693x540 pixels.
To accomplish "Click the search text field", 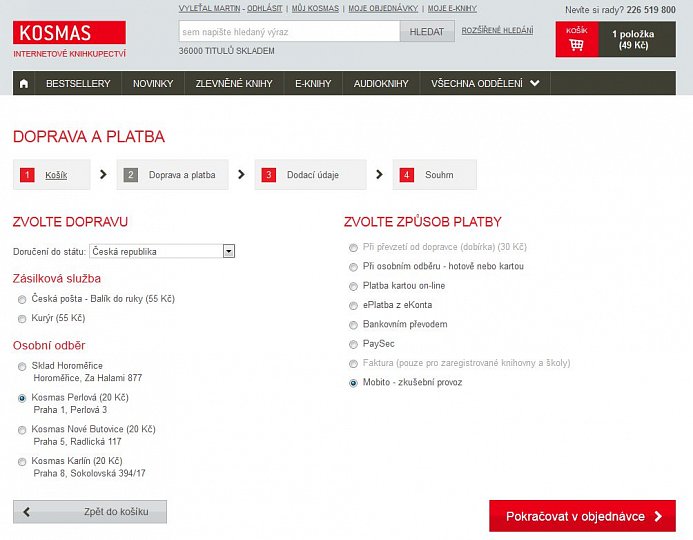I will (x=289, y=32).
